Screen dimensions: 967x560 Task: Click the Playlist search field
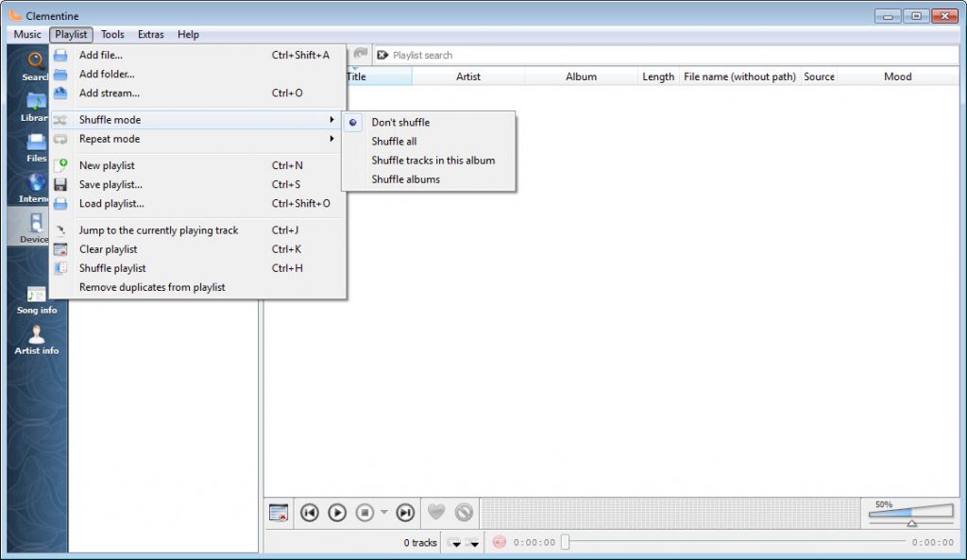[x=666, y=55]
